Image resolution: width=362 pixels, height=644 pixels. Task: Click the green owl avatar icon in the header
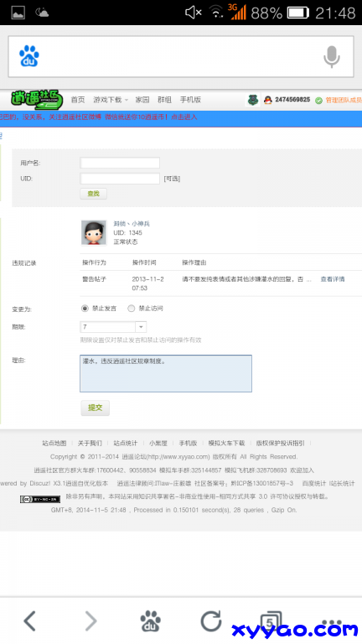coord(253,100)
